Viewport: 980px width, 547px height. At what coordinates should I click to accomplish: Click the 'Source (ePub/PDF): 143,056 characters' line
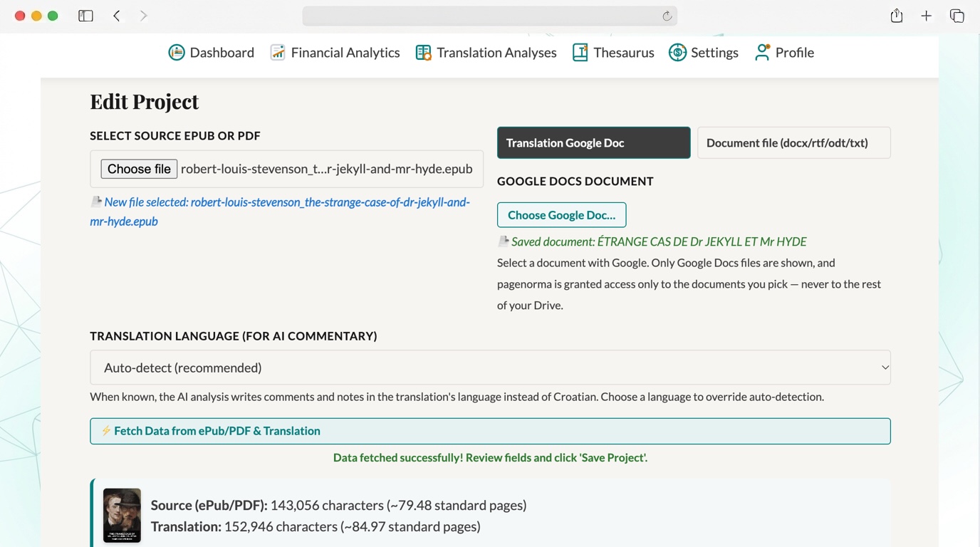(339, 505)
